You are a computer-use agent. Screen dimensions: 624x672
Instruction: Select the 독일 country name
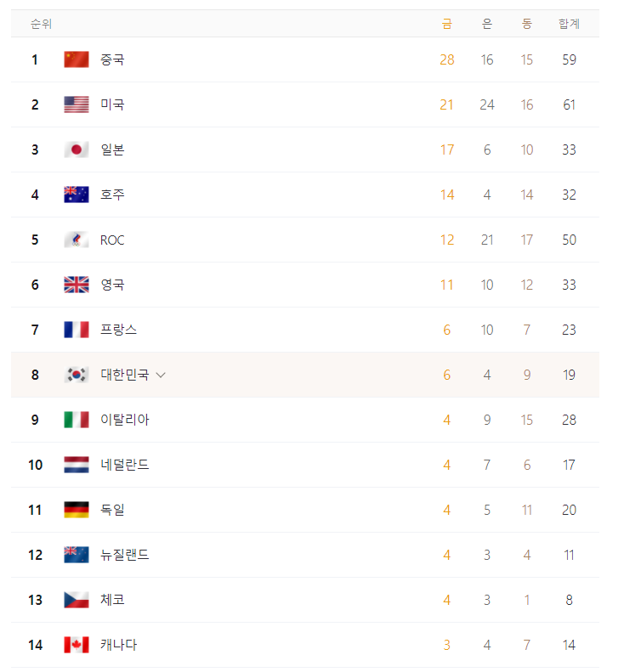(112, 510)
